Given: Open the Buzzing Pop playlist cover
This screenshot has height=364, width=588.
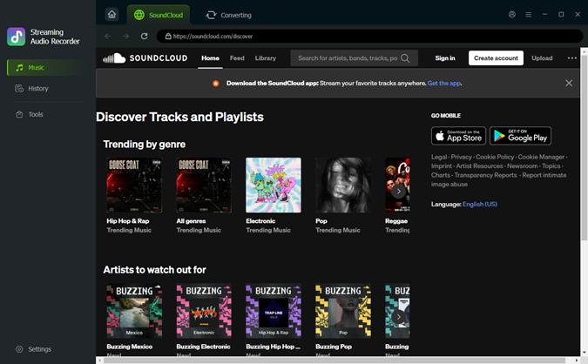Looking at the screenshot, I should pyautogui.click(x=343, y=311).
